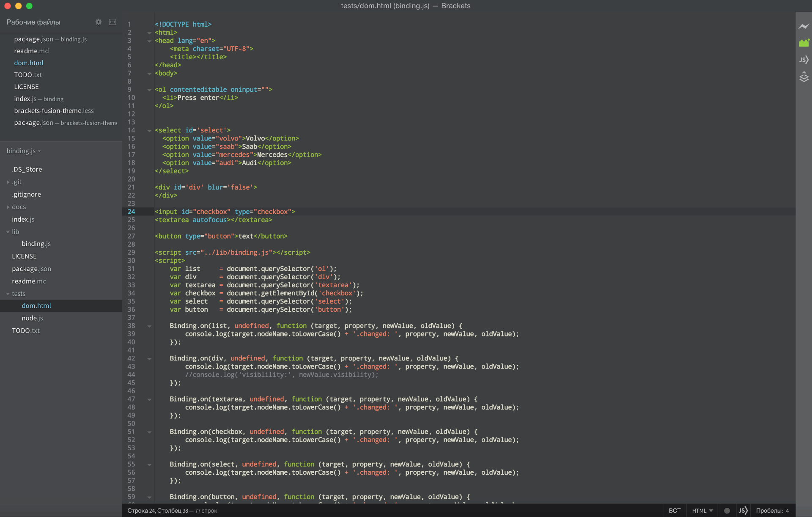The height and width of the screenshot is (517, 812).
Task: Open working files settings gear
Action: click(99, 22)
